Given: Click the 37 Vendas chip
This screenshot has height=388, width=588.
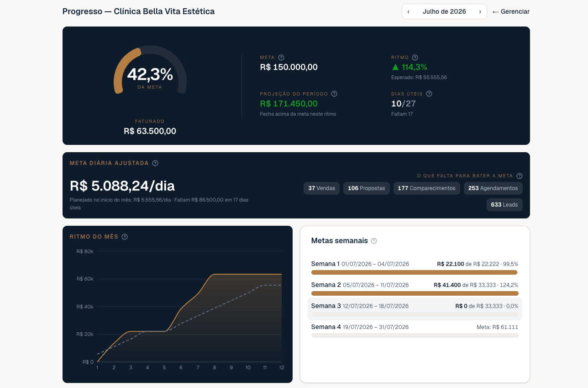Looking at the screenshot, I should pos(321,188).
